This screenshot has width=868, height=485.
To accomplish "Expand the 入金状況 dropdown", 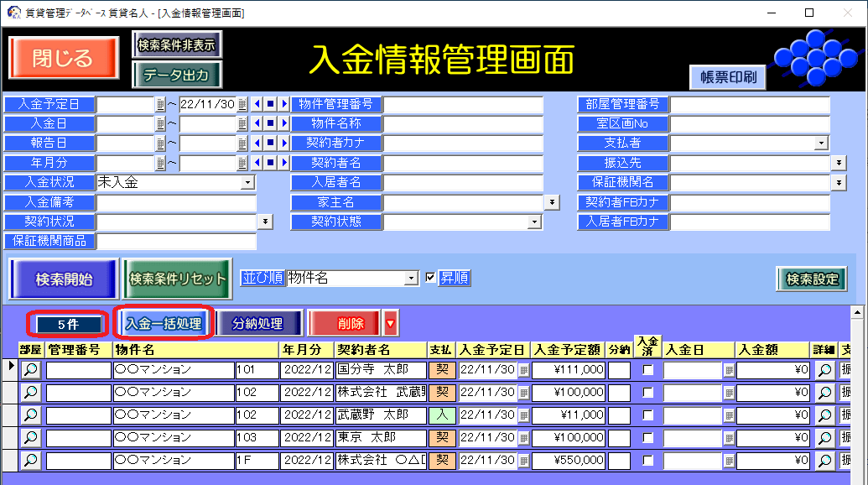I will click(x=247, y=182).
